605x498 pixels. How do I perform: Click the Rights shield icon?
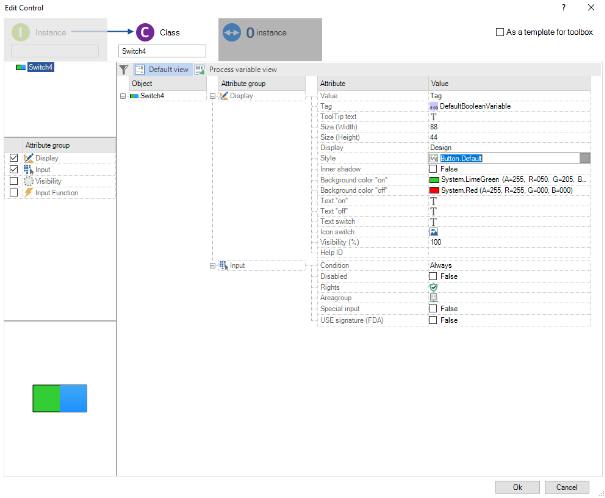pos(433,287)
